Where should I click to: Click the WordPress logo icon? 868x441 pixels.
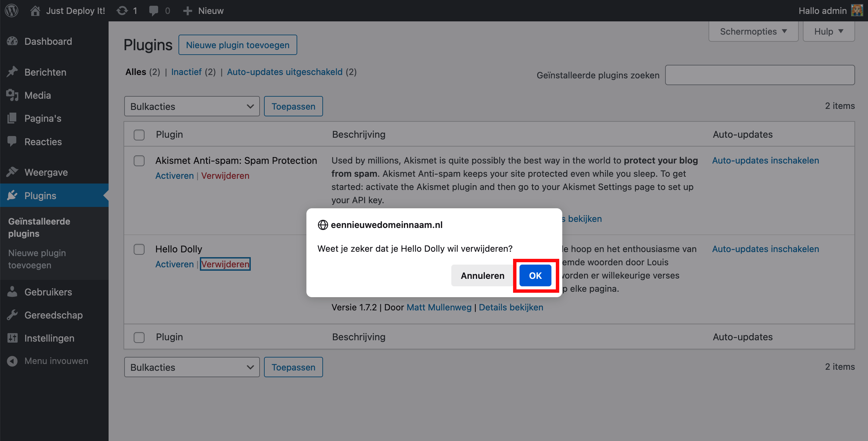(x=12, y=11)
